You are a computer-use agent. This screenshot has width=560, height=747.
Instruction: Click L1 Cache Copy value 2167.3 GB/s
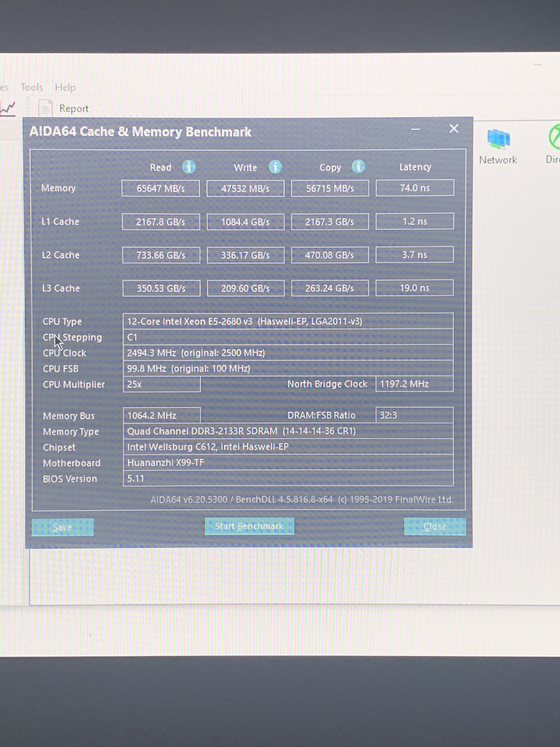point(330,222)
